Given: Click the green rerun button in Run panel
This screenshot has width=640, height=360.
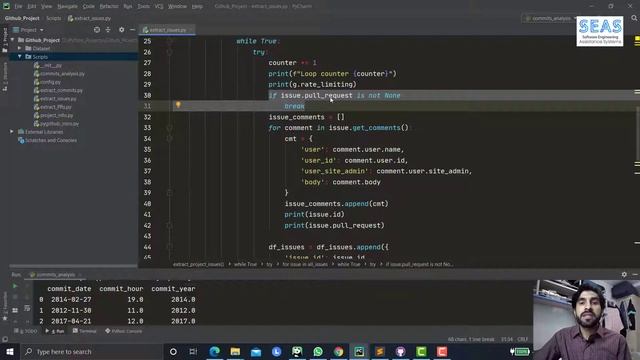Looking at the screenshot, I should [x=15, y=286].
